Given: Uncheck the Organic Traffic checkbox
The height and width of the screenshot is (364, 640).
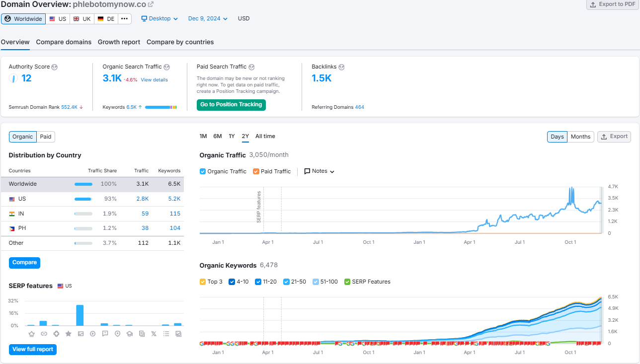Looking at the screenshot, I should (203, 171).
